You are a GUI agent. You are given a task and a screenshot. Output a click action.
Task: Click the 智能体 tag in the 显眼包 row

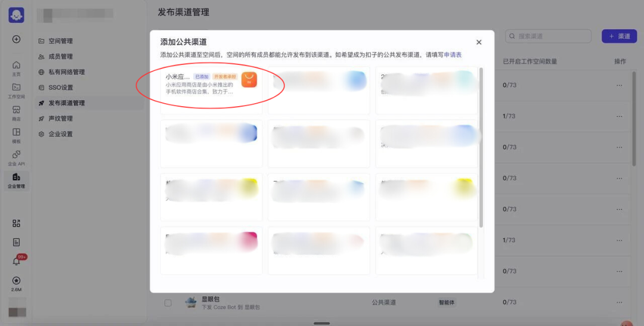[x=447, y=303]
